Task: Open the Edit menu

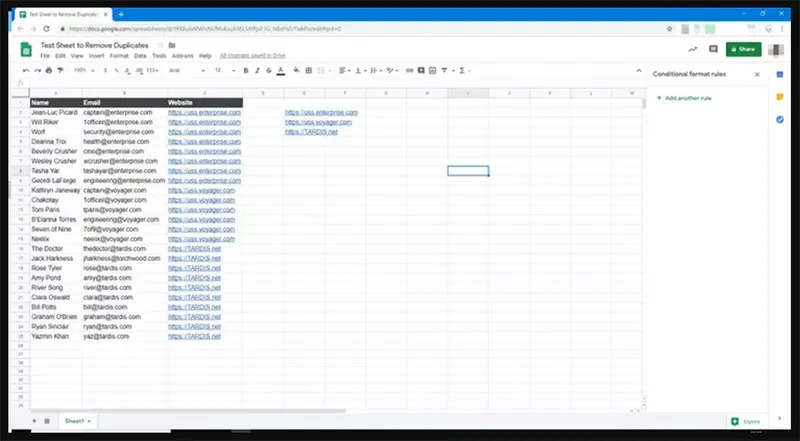Action: 60,56
